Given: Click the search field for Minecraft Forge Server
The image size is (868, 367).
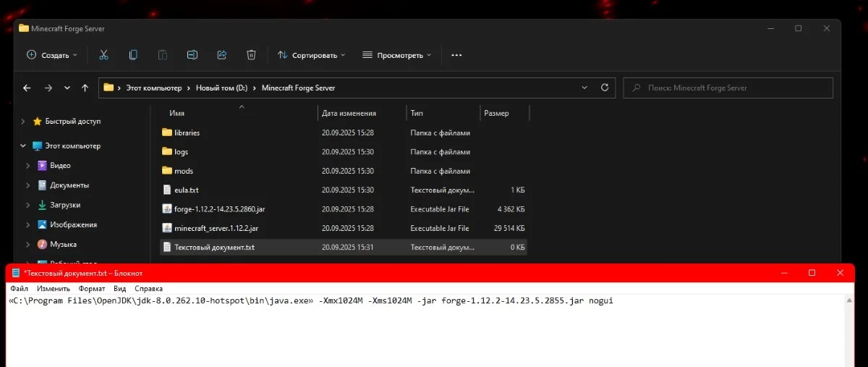Looking at the screenshot, I should [728, 88].
